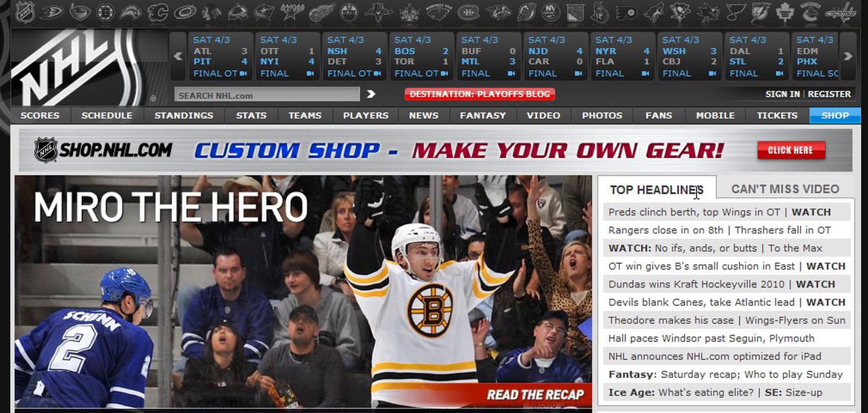The width and height of the screenshot is (868, 413).
Task: Open the Boston Bruins logo in team strip
Action: tap(105, 12)
